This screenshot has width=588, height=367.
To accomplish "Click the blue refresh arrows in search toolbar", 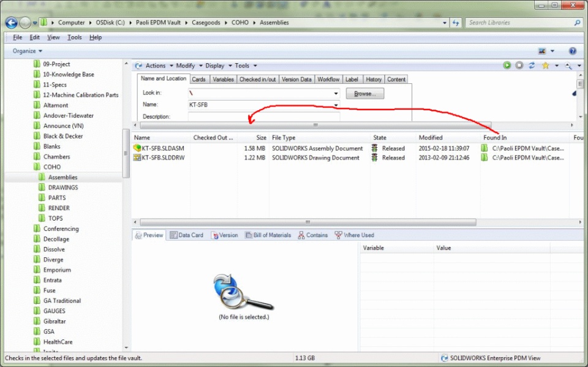I will 532,66.
